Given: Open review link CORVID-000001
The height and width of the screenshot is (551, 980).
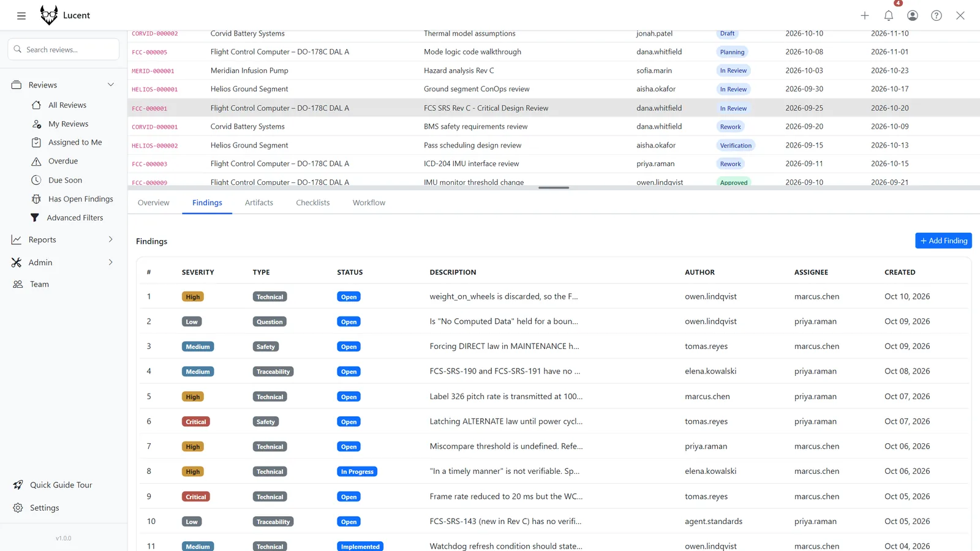Looking at the screenshot, I should click(x=155, y=127).
